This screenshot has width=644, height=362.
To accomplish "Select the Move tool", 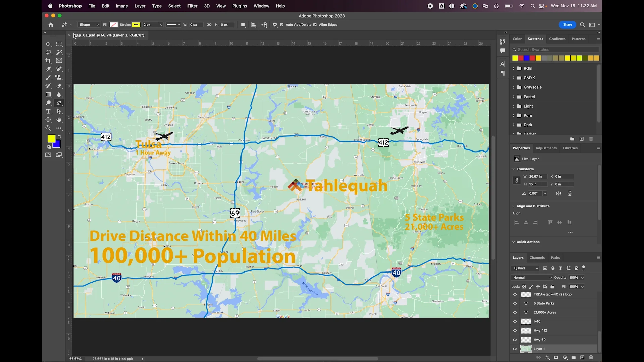I will tap(48, 44).
